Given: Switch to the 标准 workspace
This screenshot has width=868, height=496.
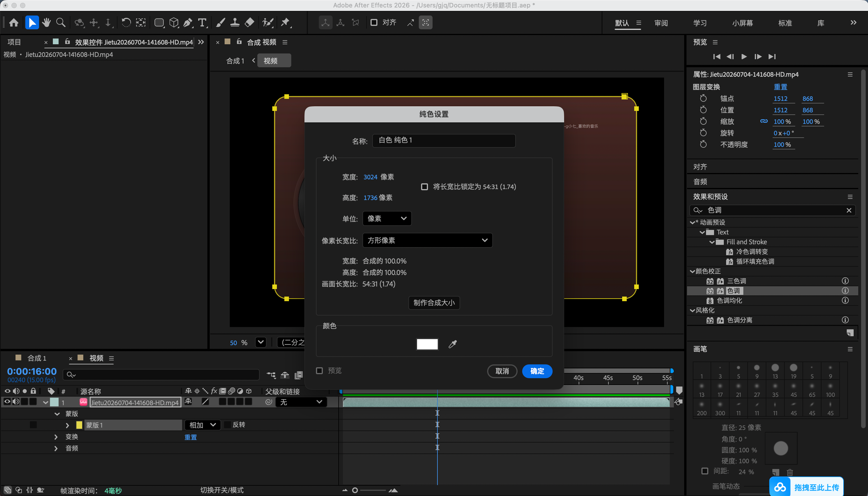Looking at the screenshot, I should [785, 23].
